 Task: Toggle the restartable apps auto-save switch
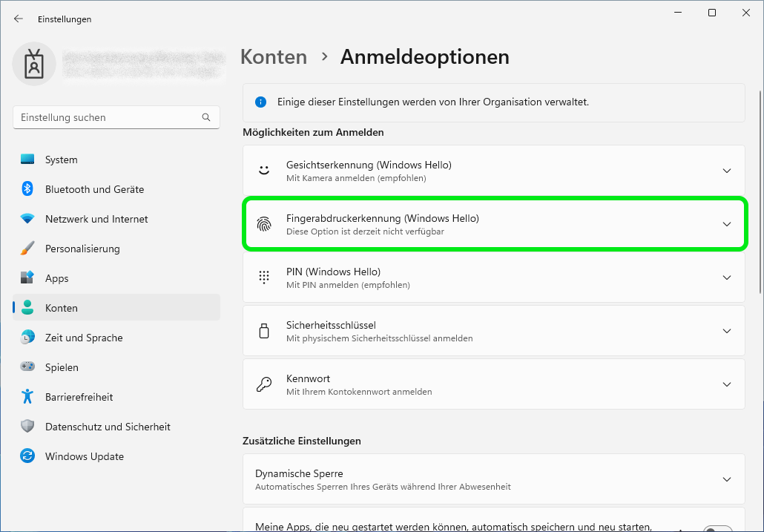[717, 528]
